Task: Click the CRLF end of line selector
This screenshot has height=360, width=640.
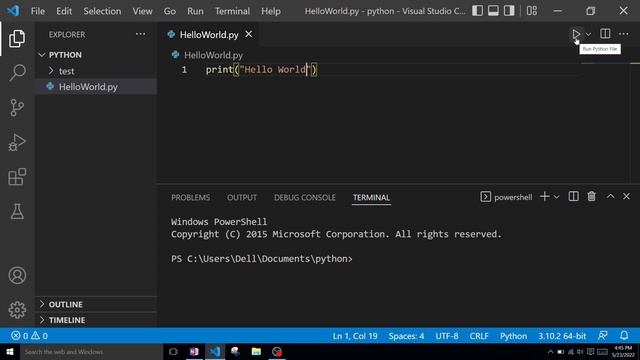Action: click(x=479, y=336)
